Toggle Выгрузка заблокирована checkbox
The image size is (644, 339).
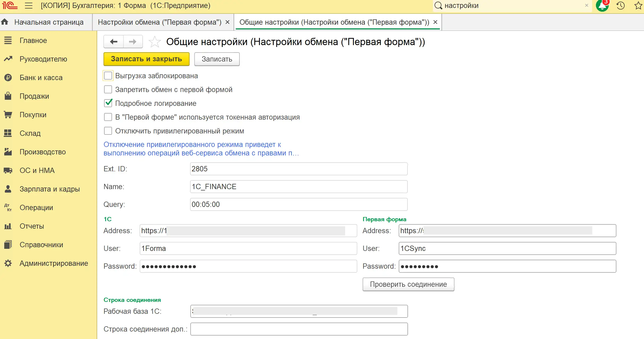click(108, 76)
